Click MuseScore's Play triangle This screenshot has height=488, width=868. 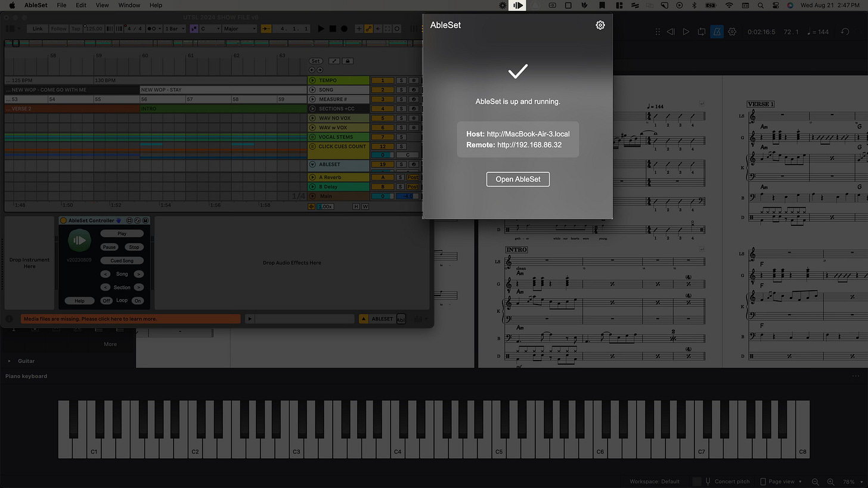click(x=686, y=32)
